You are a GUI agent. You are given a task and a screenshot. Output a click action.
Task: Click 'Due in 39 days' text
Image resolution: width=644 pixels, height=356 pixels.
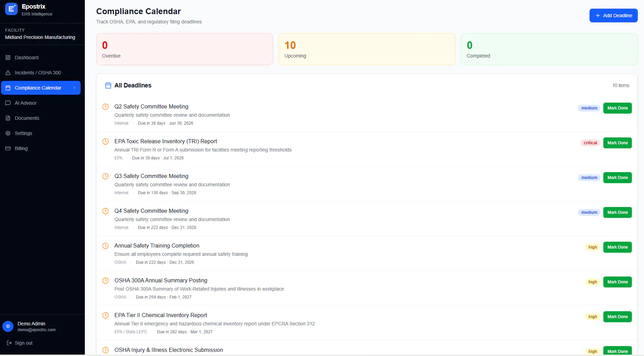tap(146, 158)
